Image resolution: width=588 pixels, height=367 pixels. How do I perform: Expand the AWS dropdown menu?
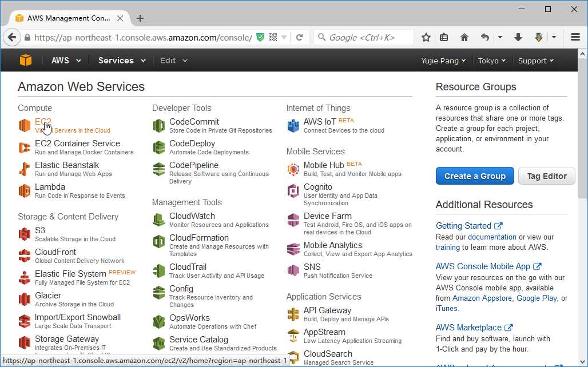tap(66, 61)
